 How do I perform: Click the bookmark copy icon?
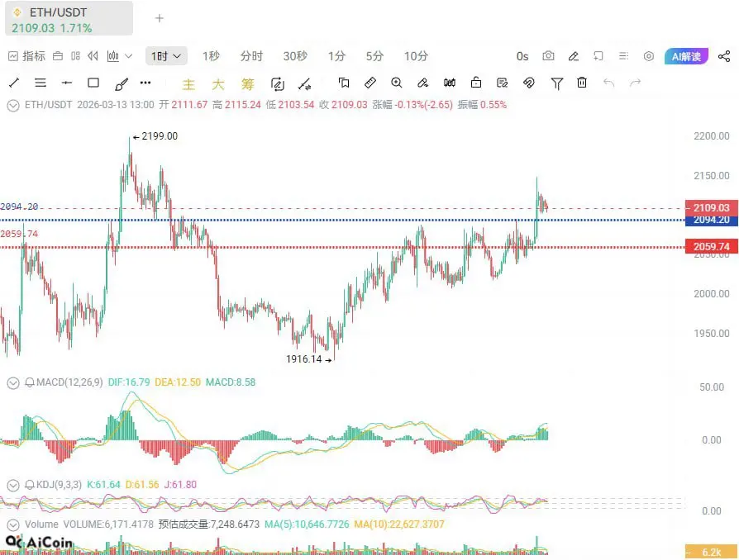click(x=344, y=83)
